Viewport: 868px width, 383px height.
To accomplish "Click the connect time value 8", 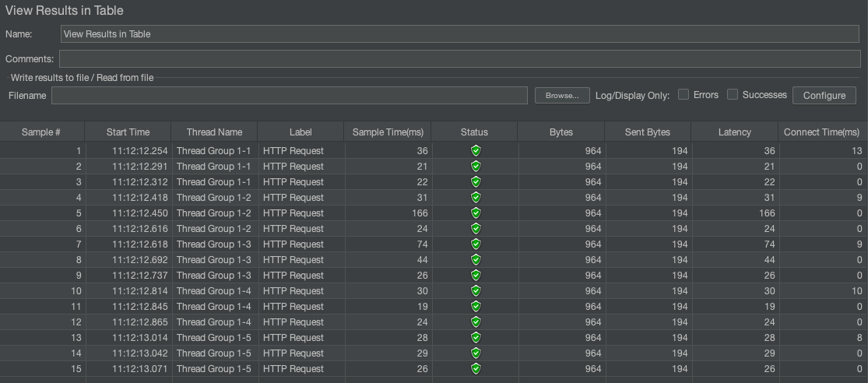I will 823,338.
